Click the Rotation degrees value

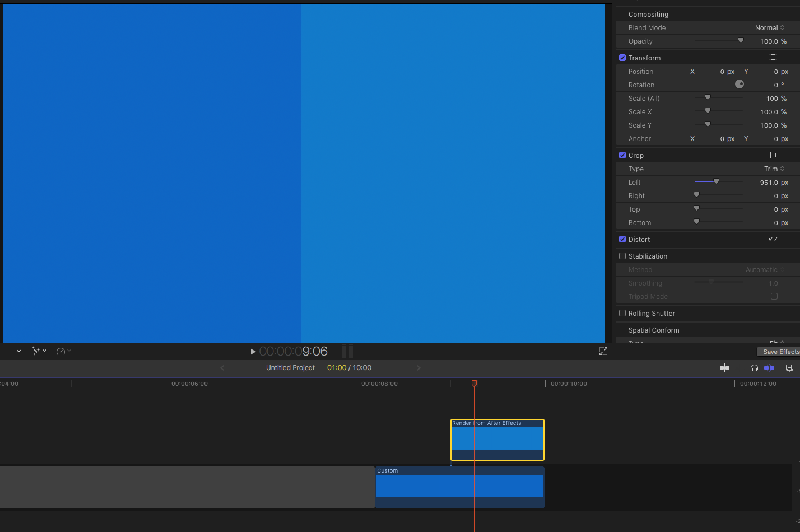(x=779, y=85)
